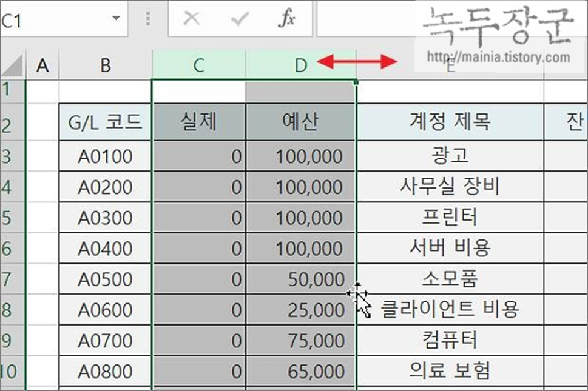Select cell A0600

coord(106,310)
